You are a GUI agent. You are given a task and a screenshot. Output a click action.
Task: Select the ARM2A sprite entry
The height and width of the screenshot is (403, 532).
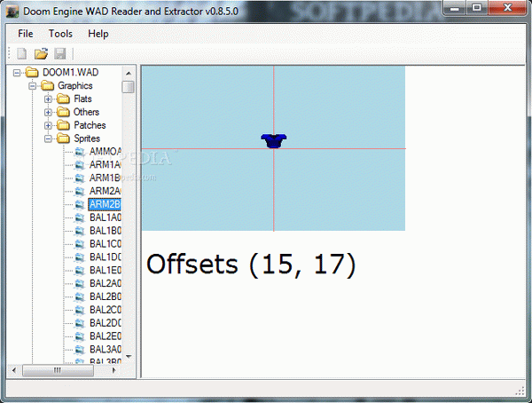[105, 192]
